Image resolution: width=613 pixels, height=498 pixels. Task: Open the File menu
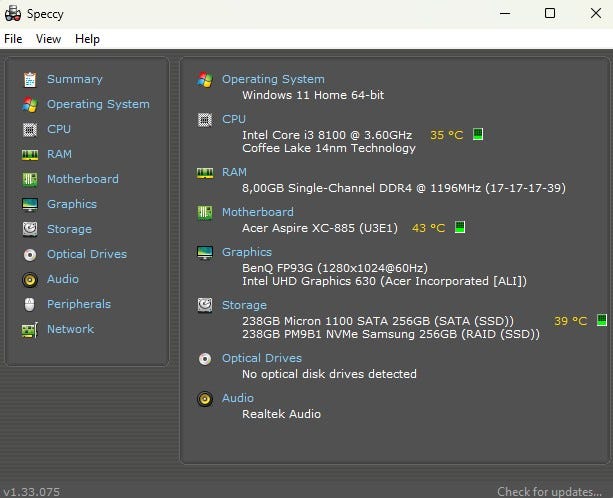click(x=13, y=39)
